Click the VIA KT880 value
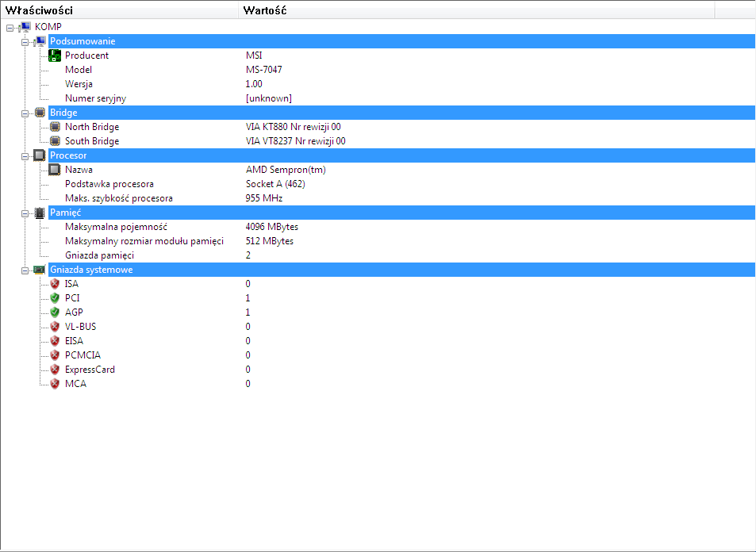Screen dimensions: 756x552 294,127
